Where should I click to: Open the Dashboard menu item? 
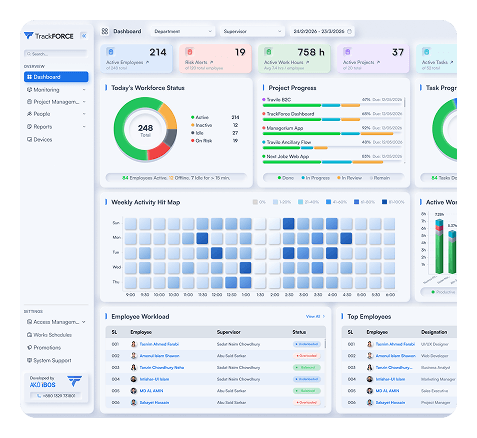56,77
